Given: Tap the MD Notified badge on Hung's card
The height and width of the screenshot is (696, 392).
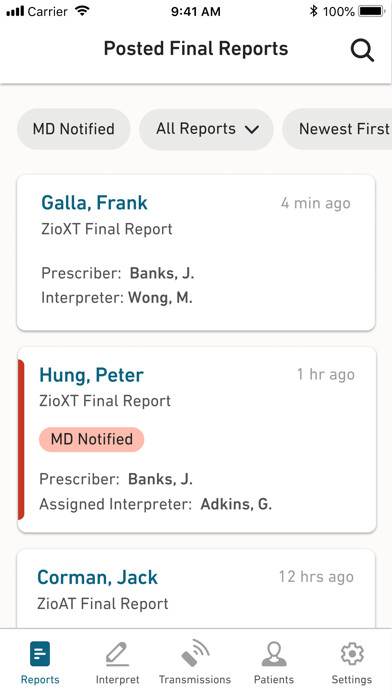Looking at the screenshot, I should click(x=92, y=439).
